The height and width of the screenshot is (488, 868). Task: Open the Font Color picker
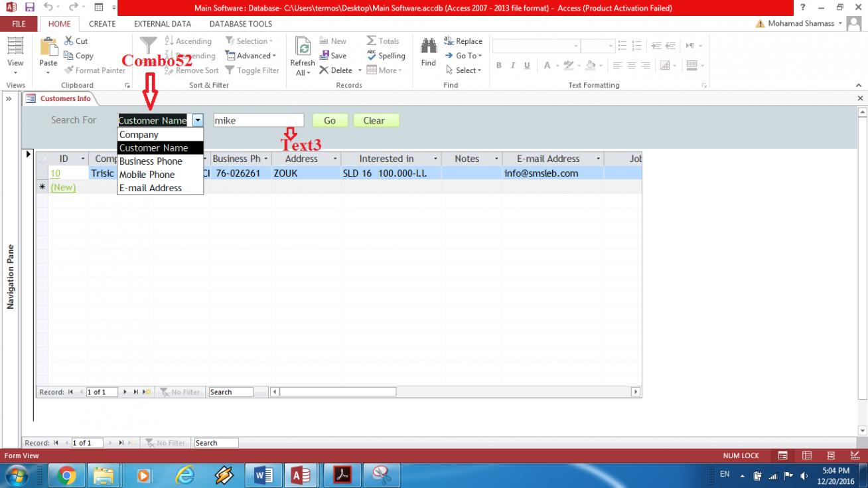click(x=547, y=66)
